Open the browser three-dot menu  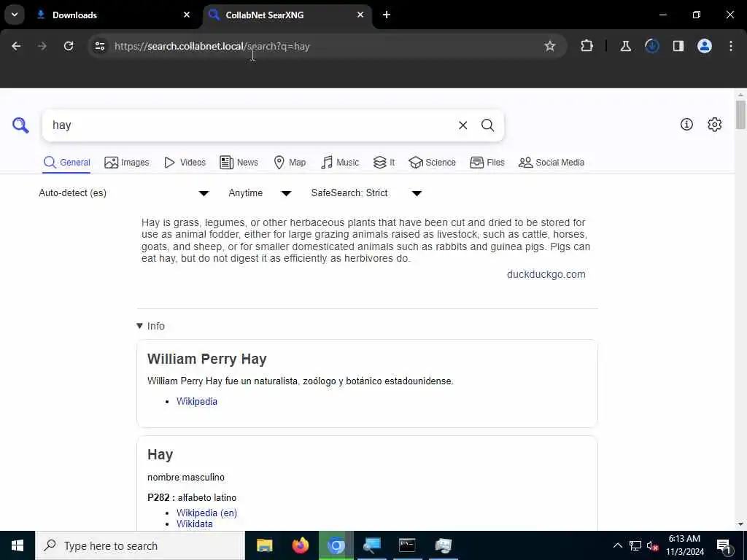731,46
